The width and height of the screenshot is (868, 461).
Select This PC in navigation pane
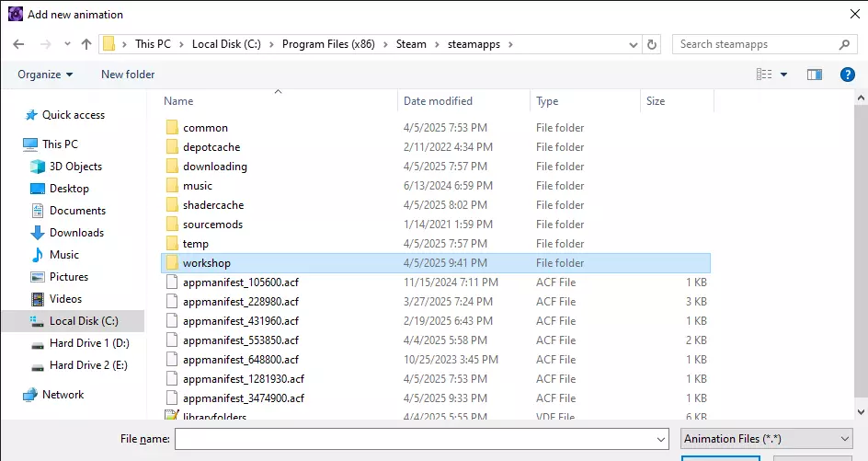point(60,144)
